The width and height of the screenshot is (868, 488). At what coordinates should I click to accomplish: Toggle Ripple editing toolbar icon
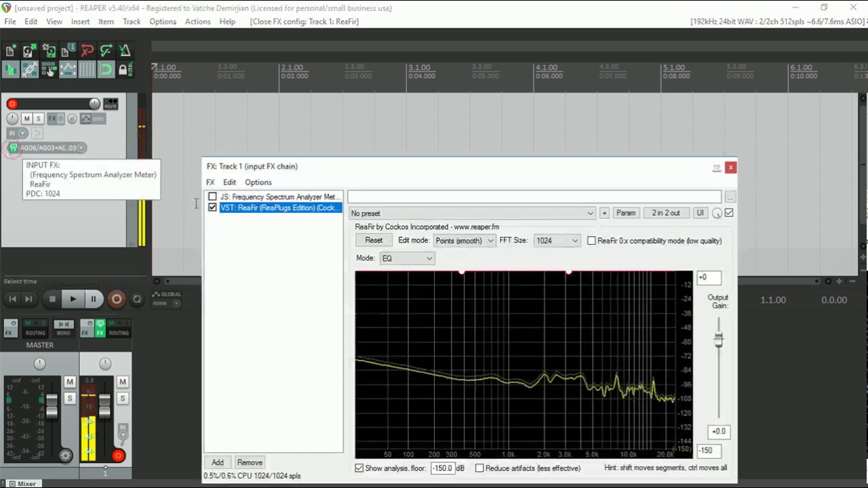(49, 69)
